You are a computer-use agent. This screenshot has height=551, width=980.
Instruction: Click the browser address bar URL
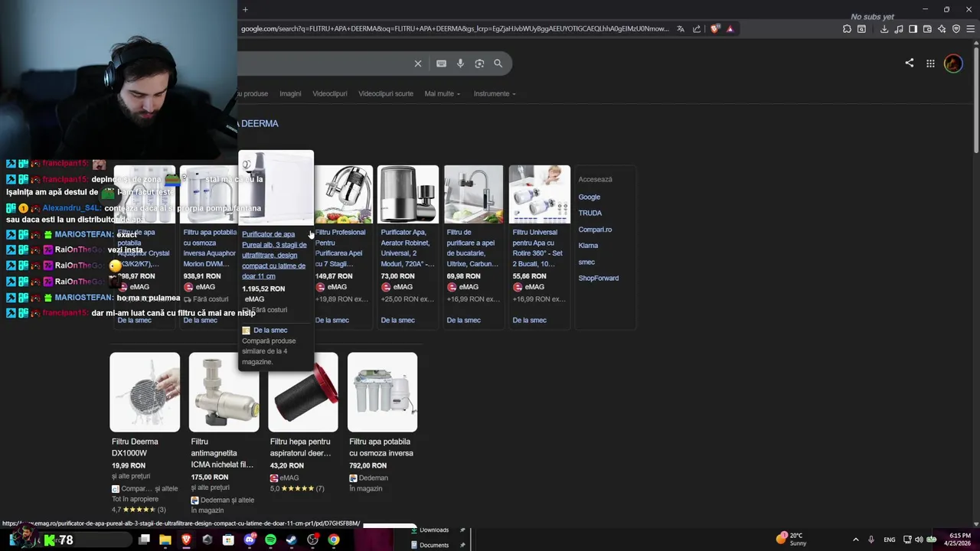coord(455,29)
